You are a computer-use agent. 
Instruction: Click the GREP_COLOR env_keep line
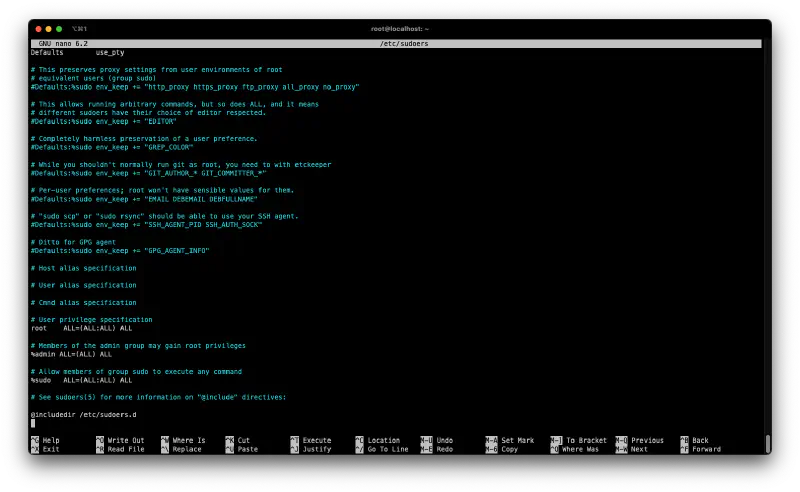112,147
